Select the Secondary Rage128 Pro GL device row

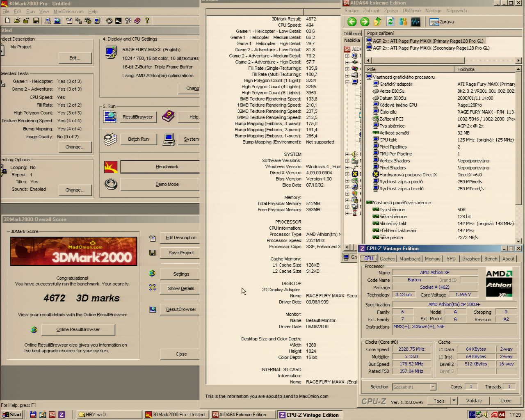[x=428, y=48]
